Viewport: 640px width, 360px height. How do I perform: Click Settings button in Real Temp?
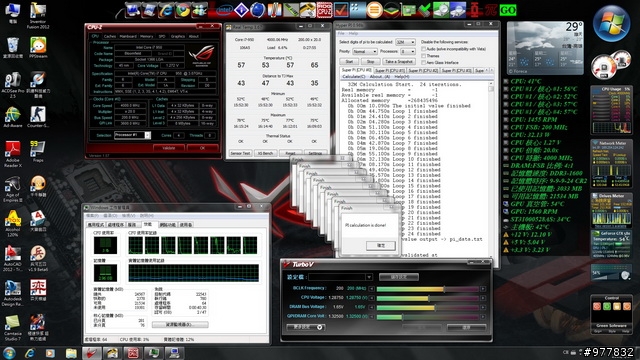(x=315, y=153)
